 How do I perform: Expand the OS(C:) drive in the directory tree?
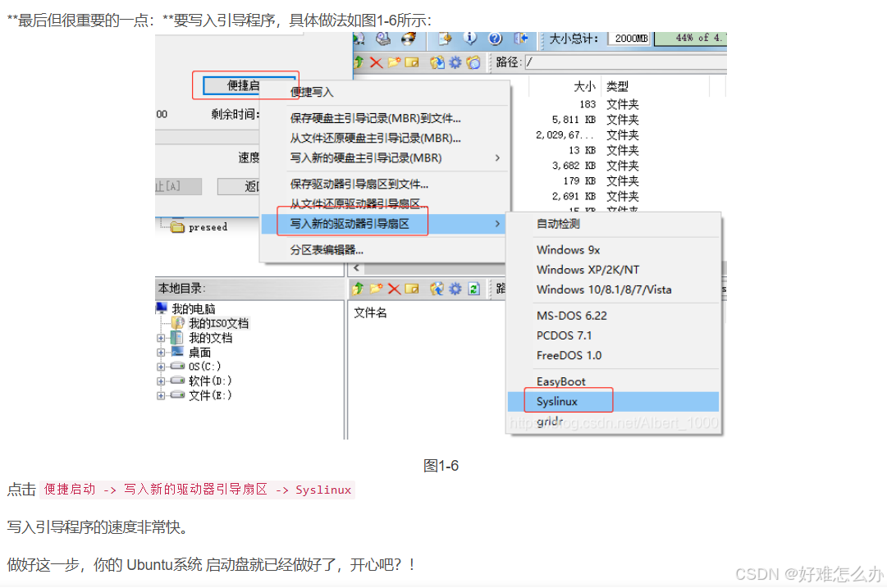click(162, 366)
